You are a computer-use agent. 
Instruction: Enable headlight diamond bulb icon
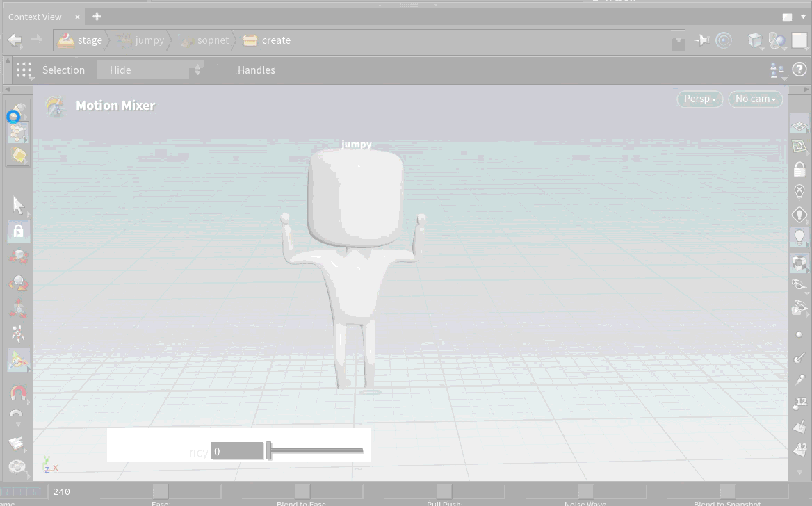[x=799, y=214]
